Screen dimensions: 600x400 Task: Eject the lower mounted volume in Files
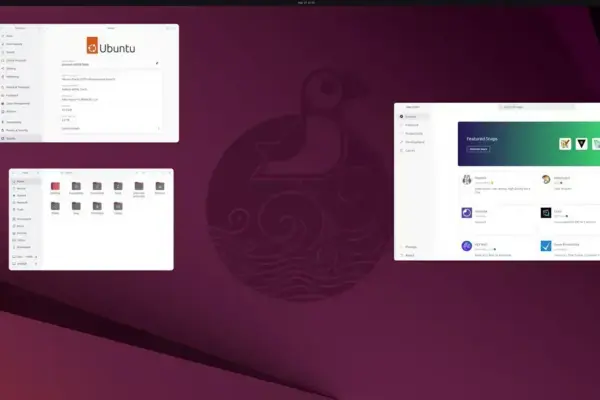click(x=36, y=264)
